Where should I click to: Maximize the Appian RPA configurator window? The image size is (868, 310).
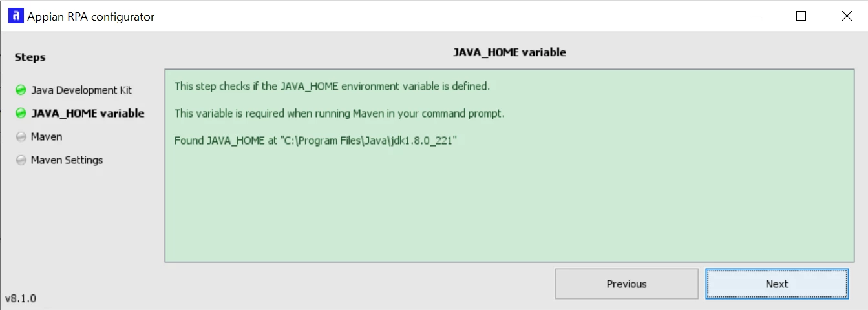(x=801, y=16)
